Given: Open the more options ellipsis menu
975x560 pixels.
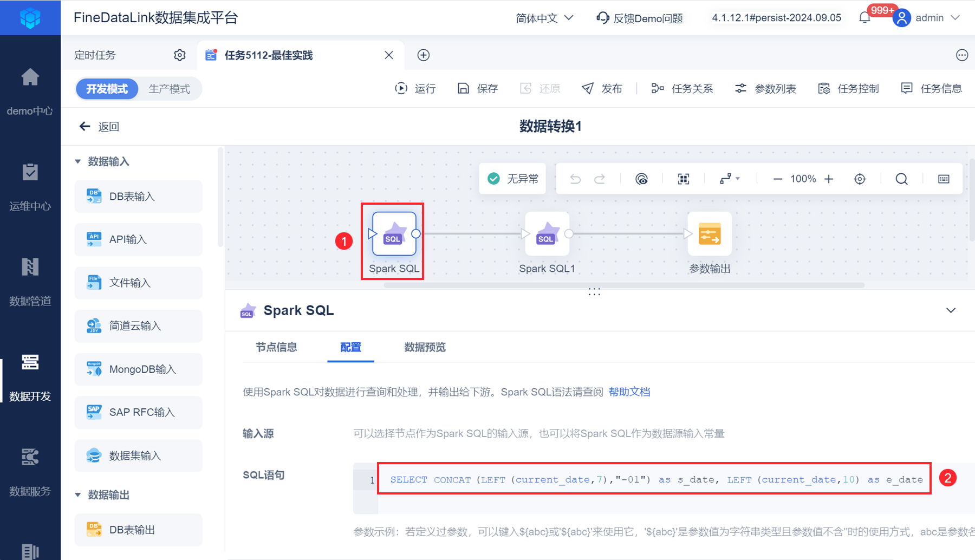Looking at the screenshot, I should (x=962, y=55).
